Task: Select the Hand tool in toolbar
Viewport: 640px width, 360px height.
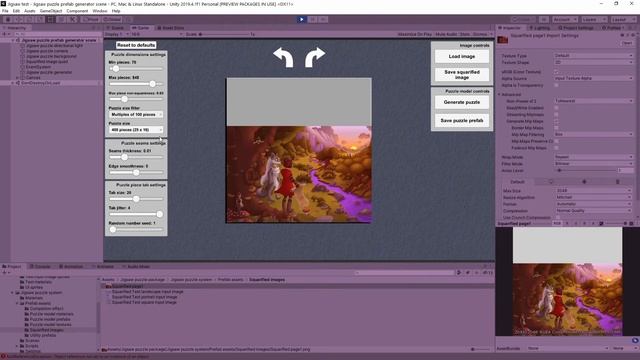Action: tap(8, 19)
